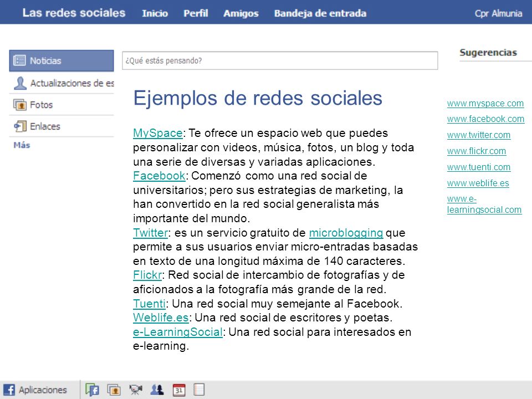
Task: Click the Noticias newspaper icon
Action: click(19, 60)
